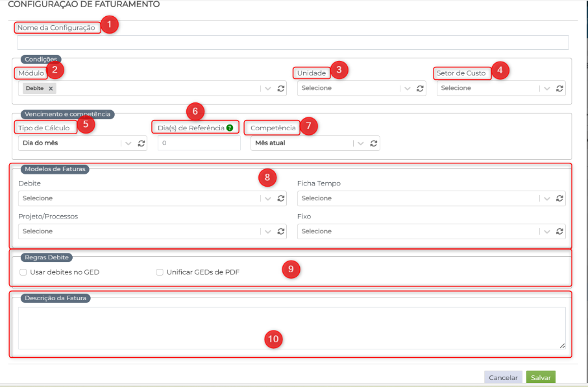Click the Condições section label
Image resolution: width=588 pixels, height=387 pixels.
(41, 59)
